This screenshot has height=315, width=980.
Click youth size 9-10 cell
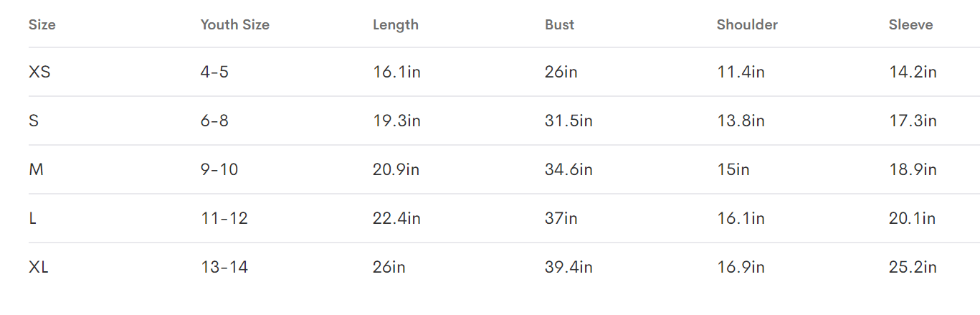219,169
